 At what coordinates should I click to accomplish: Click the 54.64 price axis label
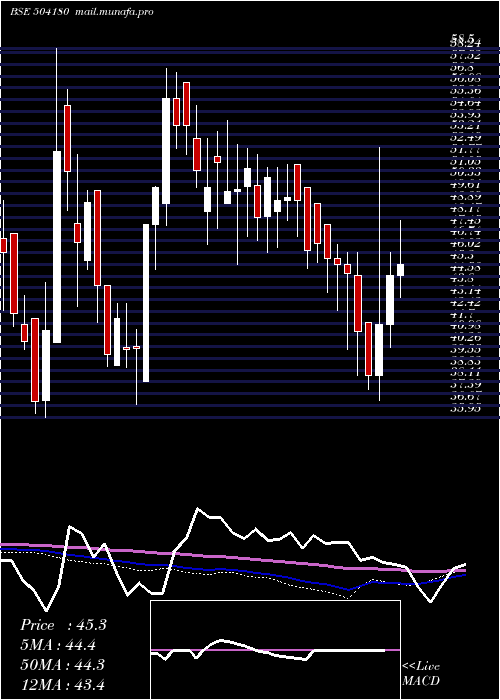pos(466,102)
